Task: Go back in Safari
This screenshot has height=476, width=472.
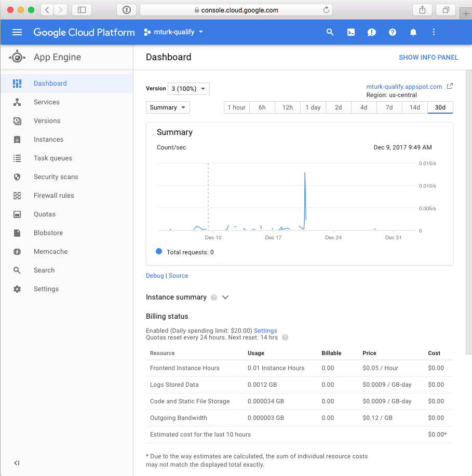Action: pos(47,10)
